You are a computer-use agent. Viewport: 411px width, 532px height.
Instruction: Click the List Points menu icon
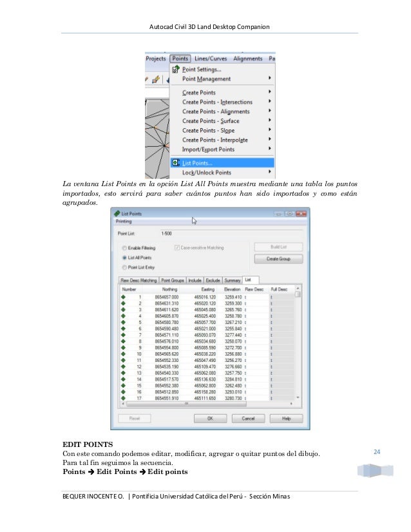pos(175,163)
